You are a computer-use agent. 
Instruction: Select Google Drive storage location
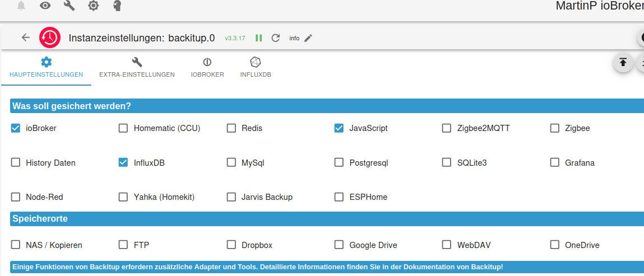click(339, 245)
